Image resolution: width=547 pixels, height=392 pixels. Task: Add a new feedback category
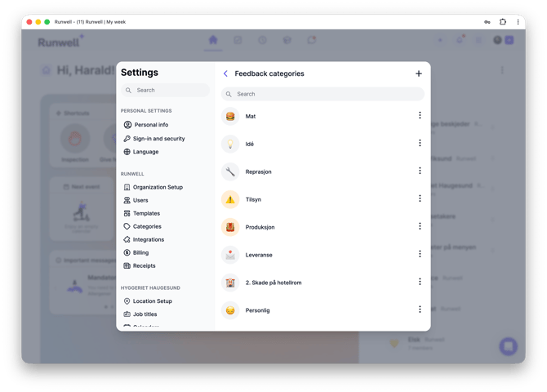(x=419, y=73)
